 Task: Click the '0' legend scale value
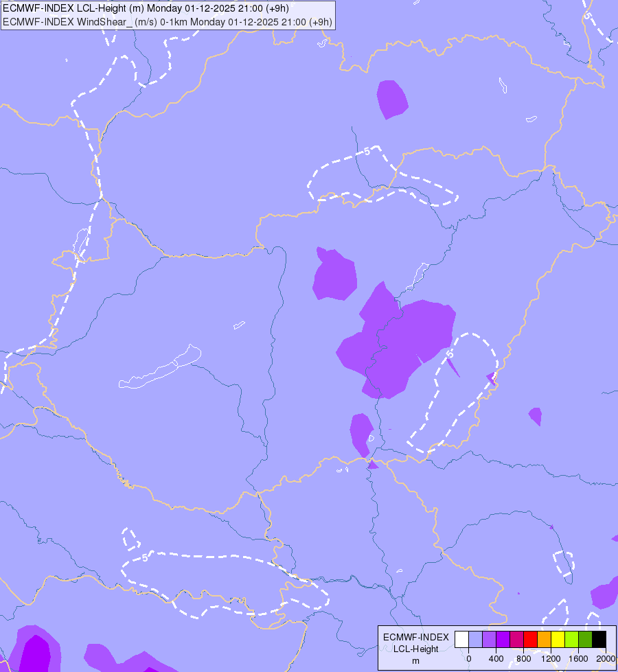click(x=469, y=659)
